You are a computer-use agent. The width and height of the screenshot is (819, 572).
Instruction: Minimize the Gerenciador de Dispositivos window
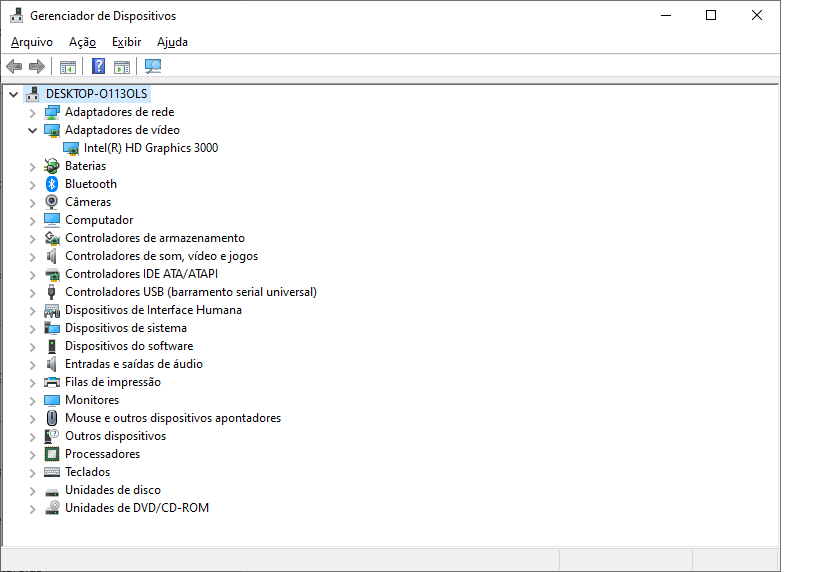click(666, 16)
